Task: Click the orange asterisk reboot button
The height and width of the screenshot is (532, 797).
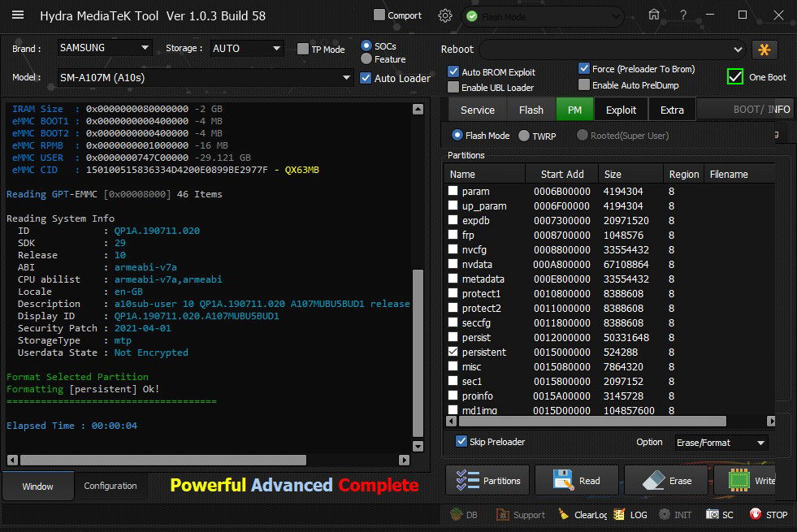Action: (x=765, y=50)
